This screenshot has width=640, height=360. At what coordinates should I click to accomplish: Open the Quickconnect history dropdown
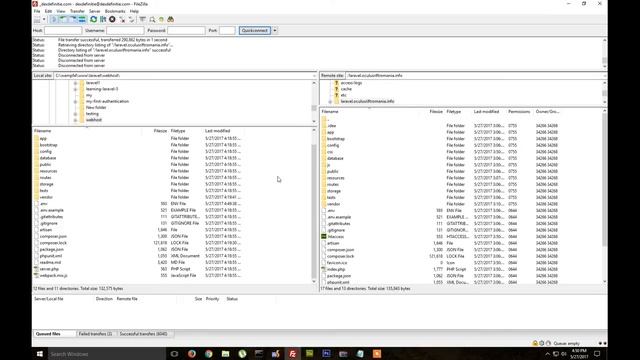pyautogui.click(x=275, y=31)
